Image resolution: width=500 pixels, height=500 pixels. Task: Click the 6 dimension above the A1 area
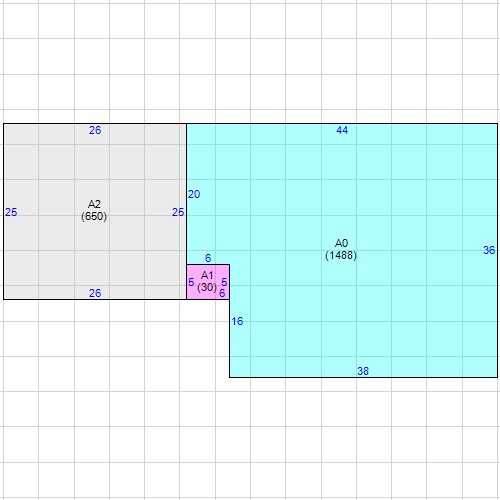pyautogui.click(x=208, y=258)
